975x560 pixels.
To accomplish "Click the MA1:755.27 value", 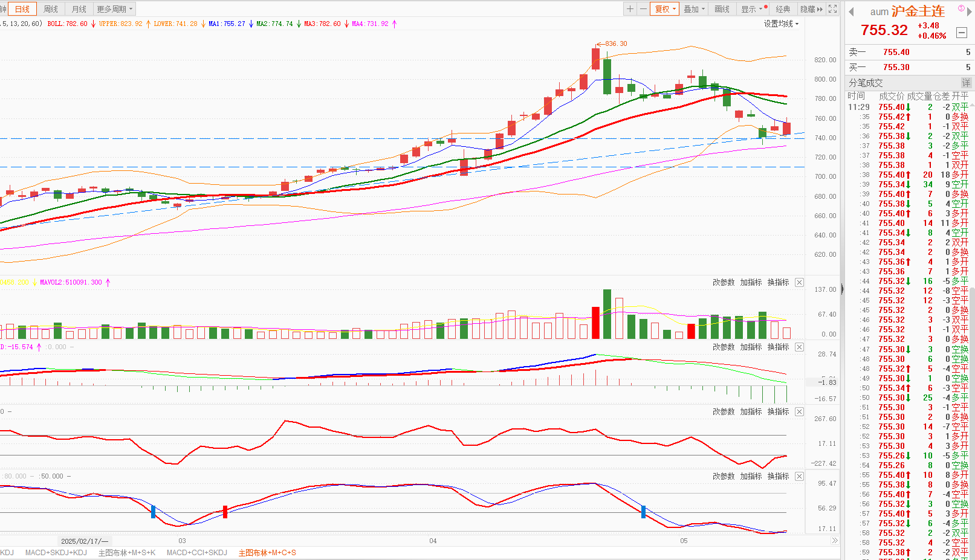I will (227, 24).
